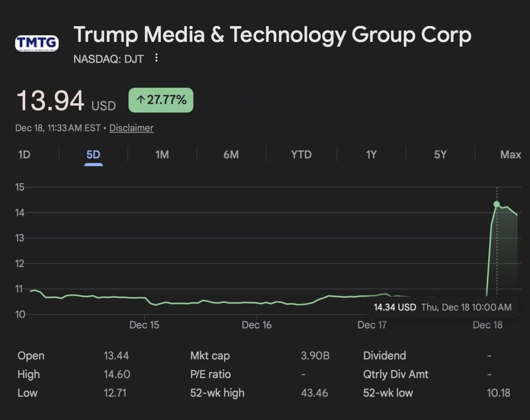
Task: Toggle the 5Y chart range
Action: (x=440, y=155)
